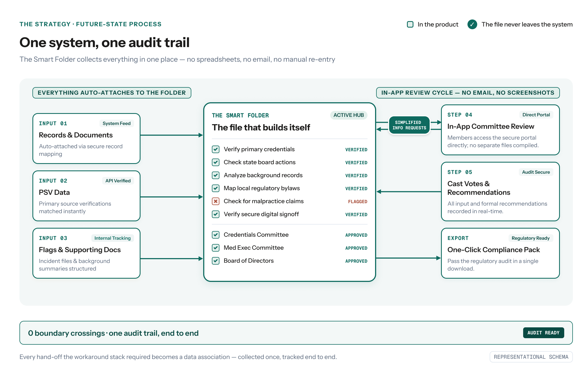
Task: Select the API Verified tag
Action: [x=118, y=181]
